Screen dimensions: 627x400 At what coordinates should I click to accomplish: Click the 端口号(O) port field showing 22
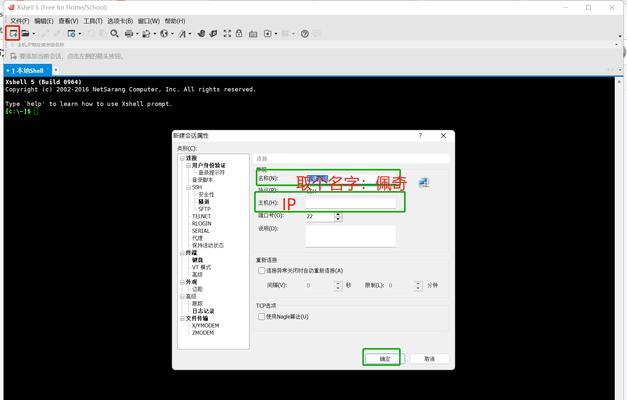click(x=319, y=216)
